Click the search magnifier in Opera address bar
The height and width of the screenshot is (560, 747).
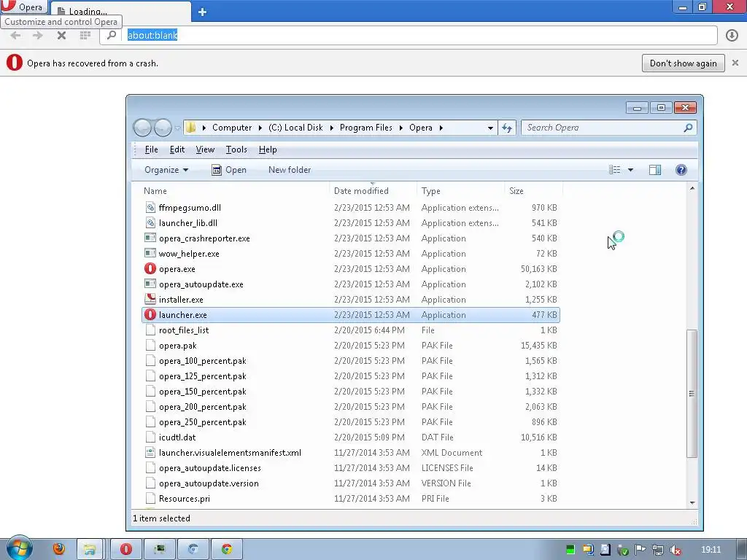112,35
